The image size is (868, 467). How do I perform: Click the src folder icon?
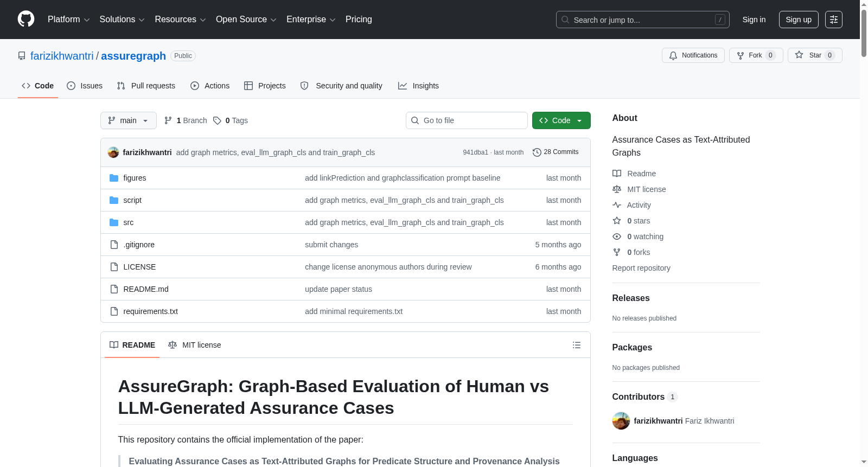point(114,222)
